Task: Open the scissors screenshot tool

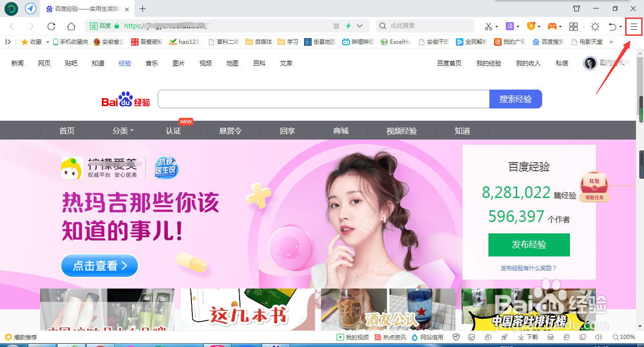Action: tap(488, 26)
